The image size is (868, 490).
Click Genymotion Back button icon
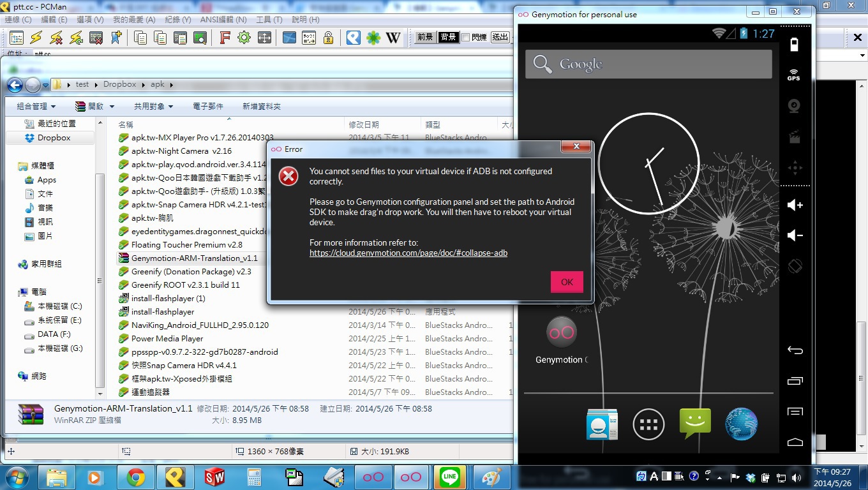[x=795, y=350]
